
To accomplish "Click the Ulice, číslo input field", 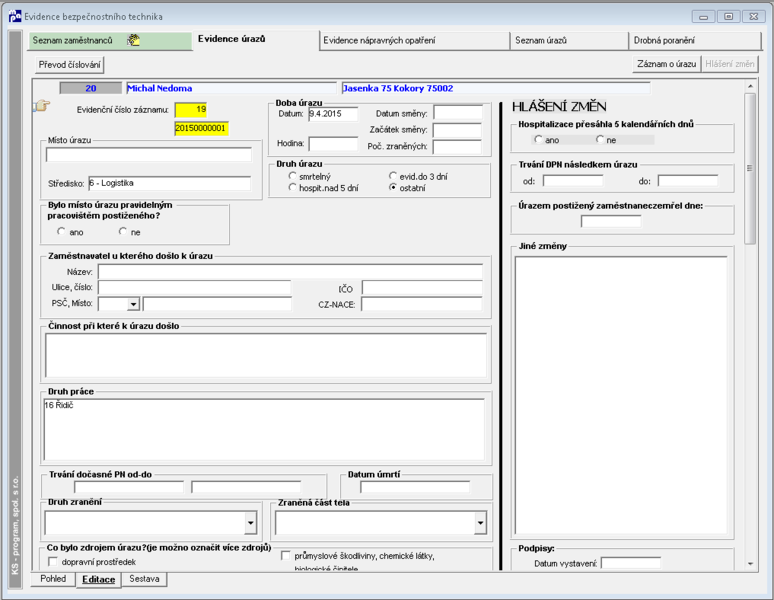I will (x=194, y=287).
